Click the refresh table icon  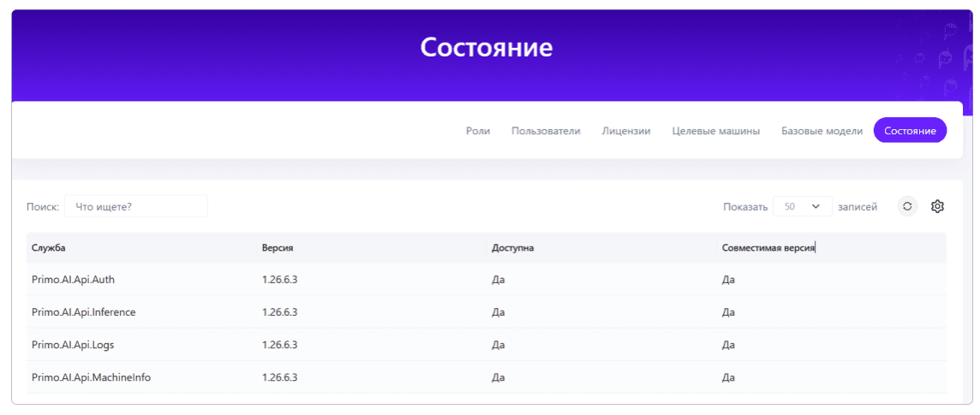click(x=907, y=206)
